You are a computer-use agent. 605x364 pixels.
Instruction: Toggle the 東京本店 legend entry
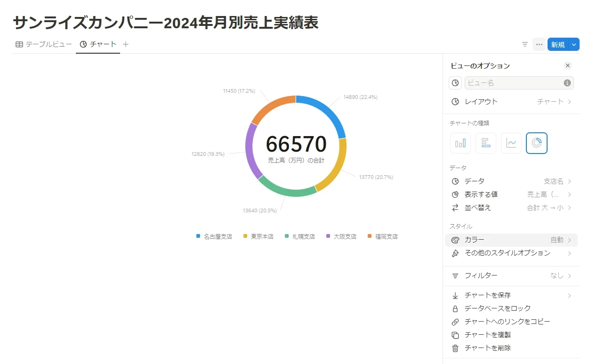coord(258,236)
